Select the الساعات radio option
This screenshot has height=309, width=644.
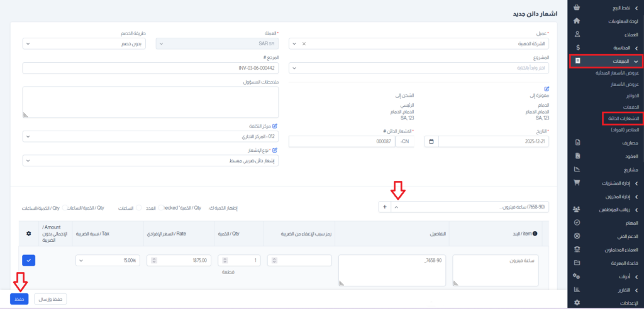point(139,208)
